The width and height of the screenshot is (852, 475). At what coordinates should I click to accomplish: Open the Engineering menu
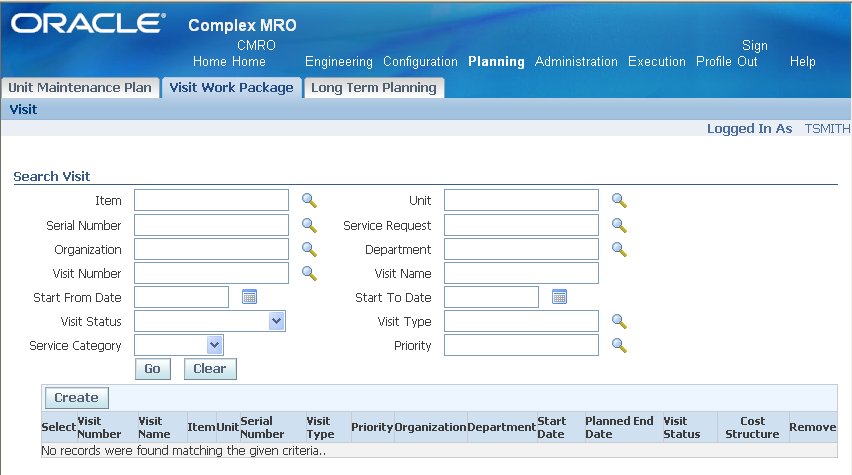tap(339, 61)
